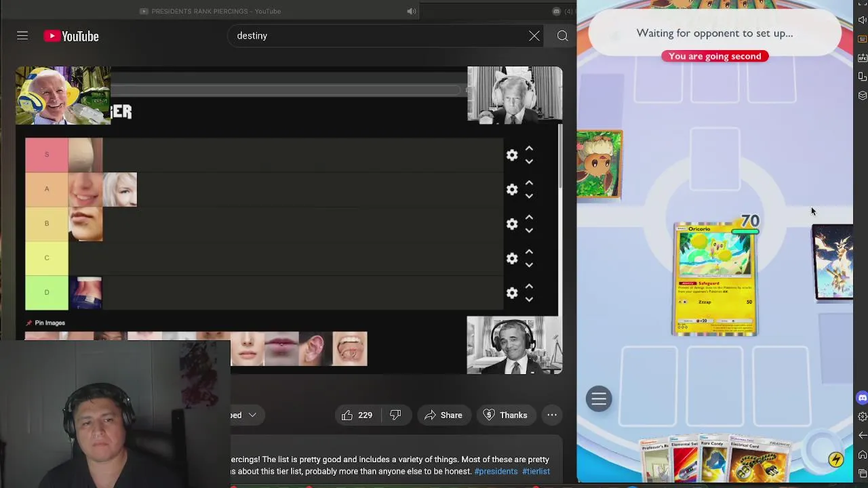
Task: Click the Thanks button
Action: [x=505, y=415]
